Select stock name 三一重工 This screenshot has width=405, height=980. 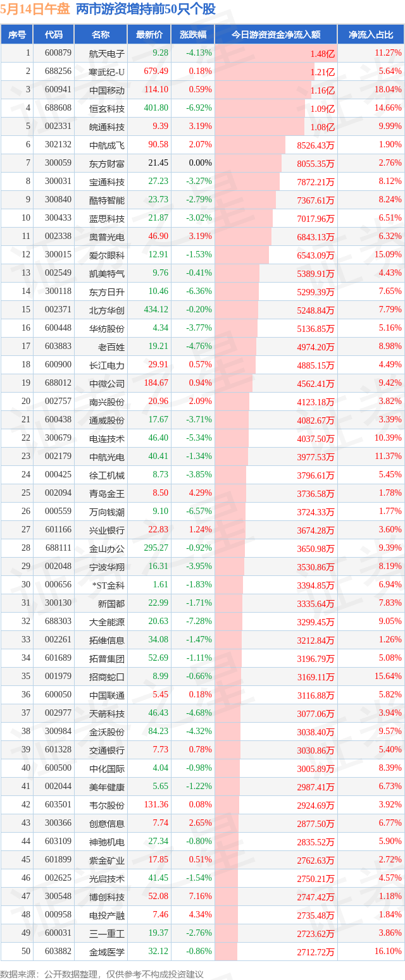coord(107,933)
